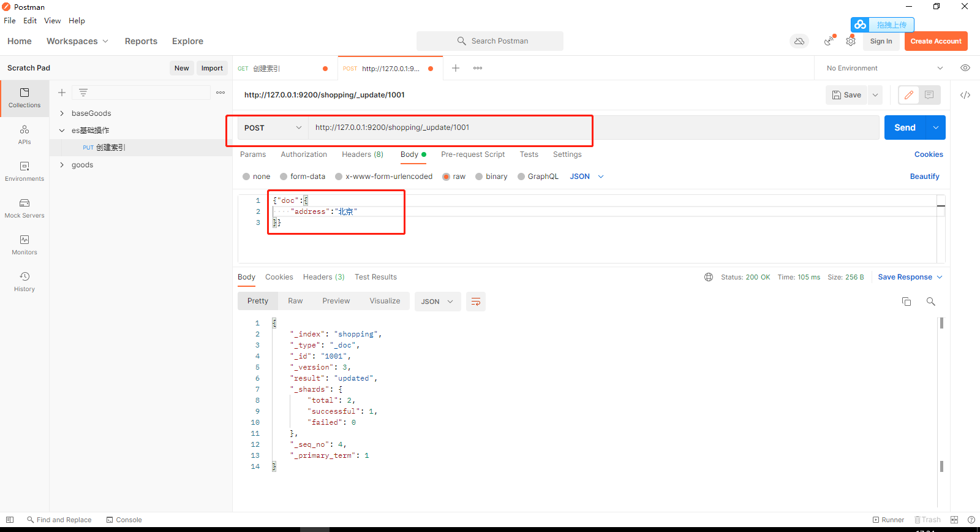Viewport: 980px width, 532px height.
Task: Click the wrap lines icon in response
Action: click(476, 302)
